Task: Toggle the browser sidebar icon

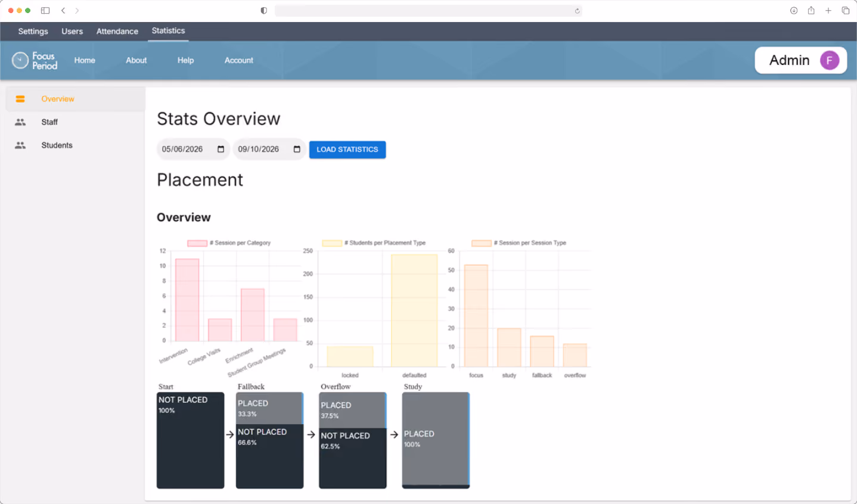Action: click(45, 11)
